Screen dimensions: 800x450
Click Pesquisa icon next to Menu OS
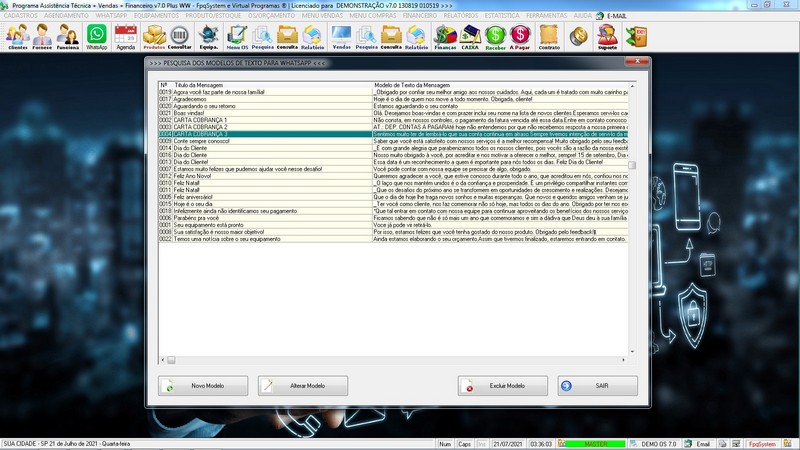pyautogui.click(x=262, y=37)
